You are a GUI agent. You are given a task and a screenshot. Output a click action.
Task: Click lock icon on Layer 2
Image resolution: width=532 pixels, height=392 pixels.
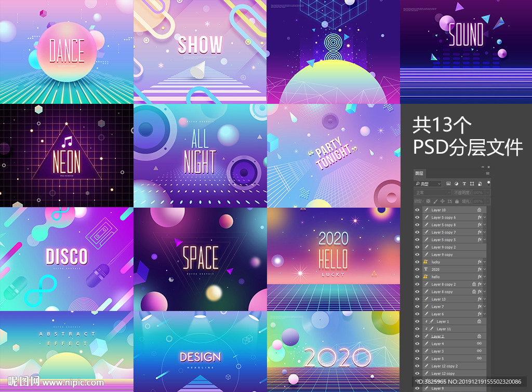479,336
